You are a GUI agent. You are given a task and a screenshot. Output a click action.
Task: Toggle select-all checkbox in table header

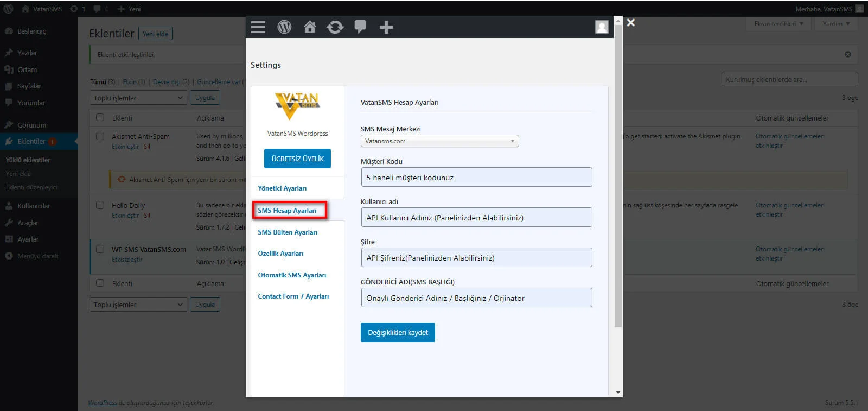point(100,117)
